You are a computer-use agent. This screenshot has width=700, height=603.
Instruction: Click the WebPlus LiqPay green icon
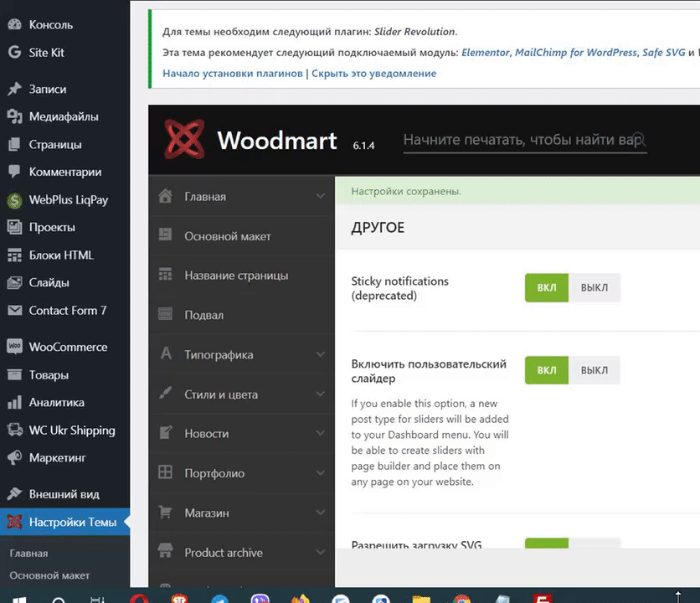(14, 200)
